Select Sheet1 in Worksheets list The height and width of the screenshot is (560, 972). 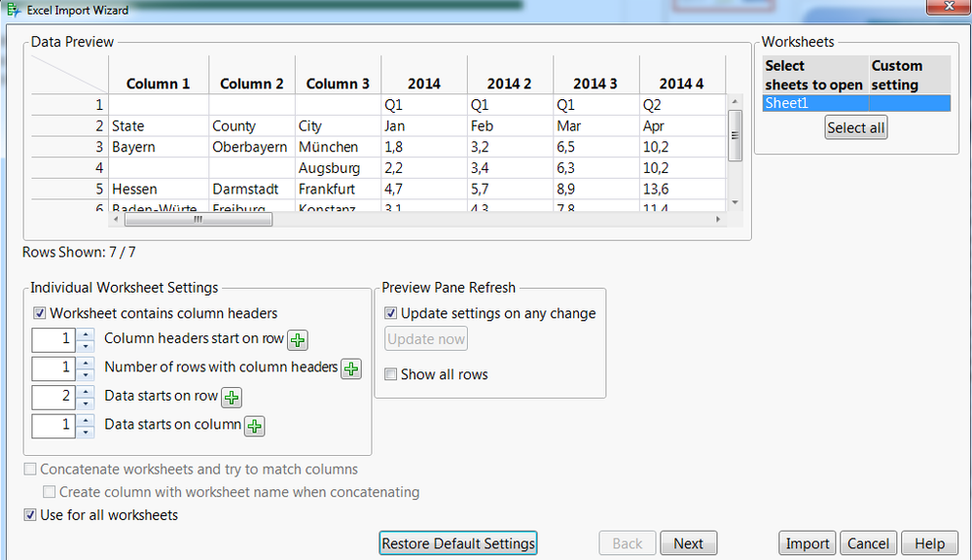(x=856, y=103)
